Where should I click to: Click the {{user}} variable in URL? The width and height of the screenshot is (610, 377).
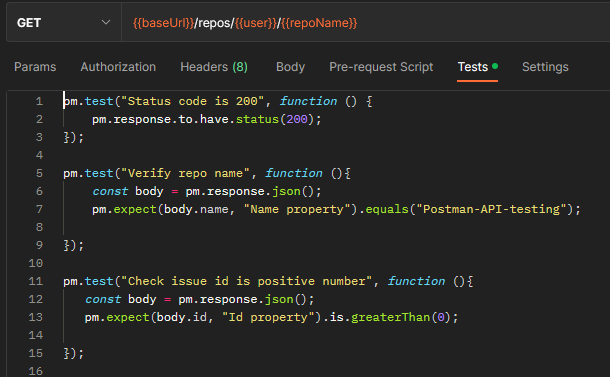[256, 23]
